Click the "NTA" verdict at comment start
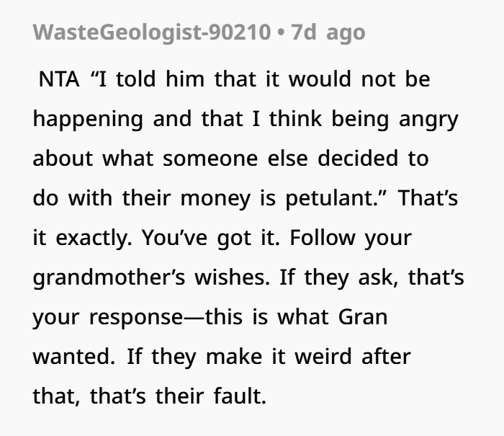504x436 pixels. pos(59,79)
